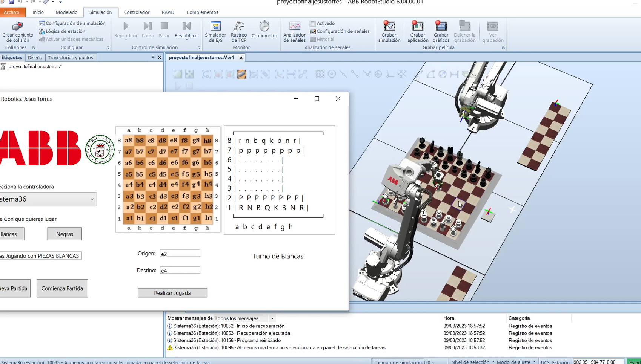Viewport: 641px width, 364px height.
Task: Switch to the RAPID ribbon tab
Action: click(x=168, y=12)
